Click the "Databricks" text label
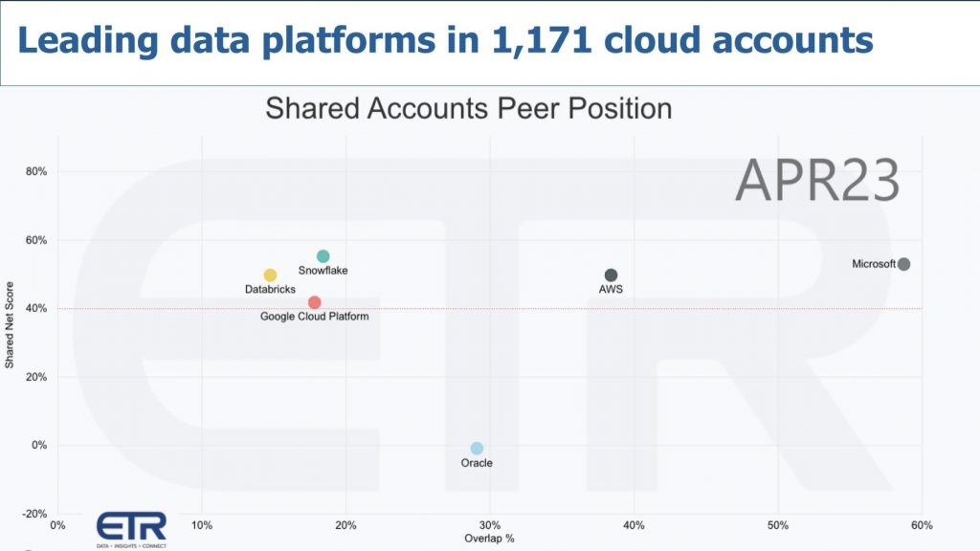 pyautogui.click(x=270, y=289)
